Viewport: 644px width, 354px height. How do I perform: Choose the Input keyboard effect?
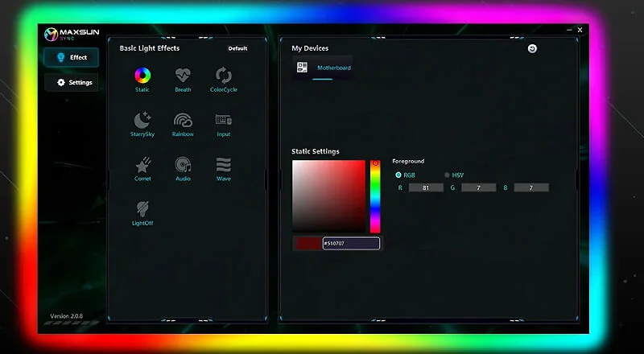click(224, 120)
